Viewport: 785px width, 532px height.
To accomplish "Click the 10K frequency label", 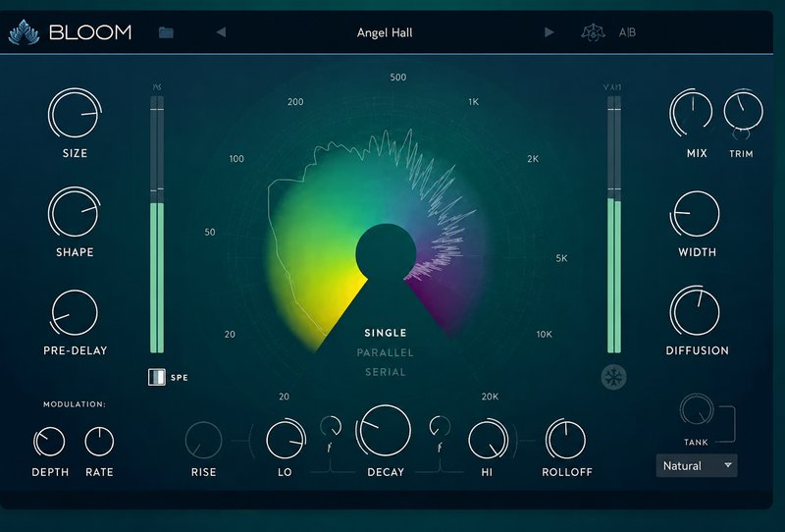I will point(545,334).
